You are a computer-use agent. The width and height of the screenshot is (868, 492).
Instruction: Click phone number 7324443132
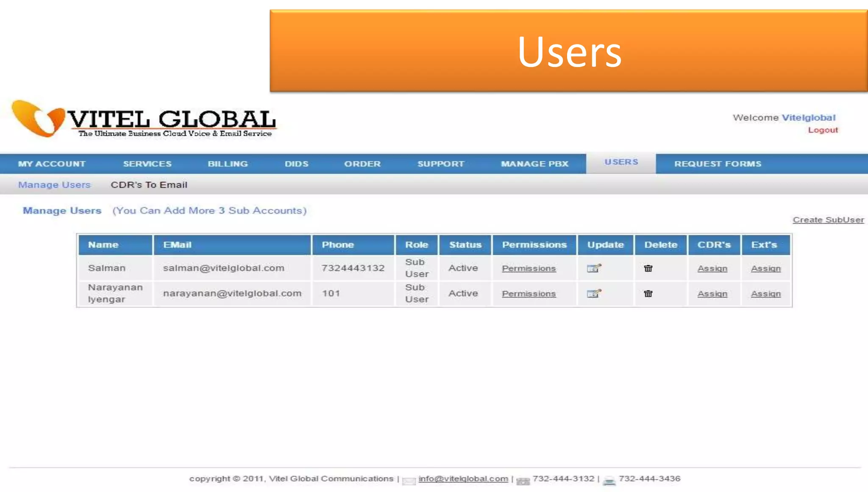353,268
